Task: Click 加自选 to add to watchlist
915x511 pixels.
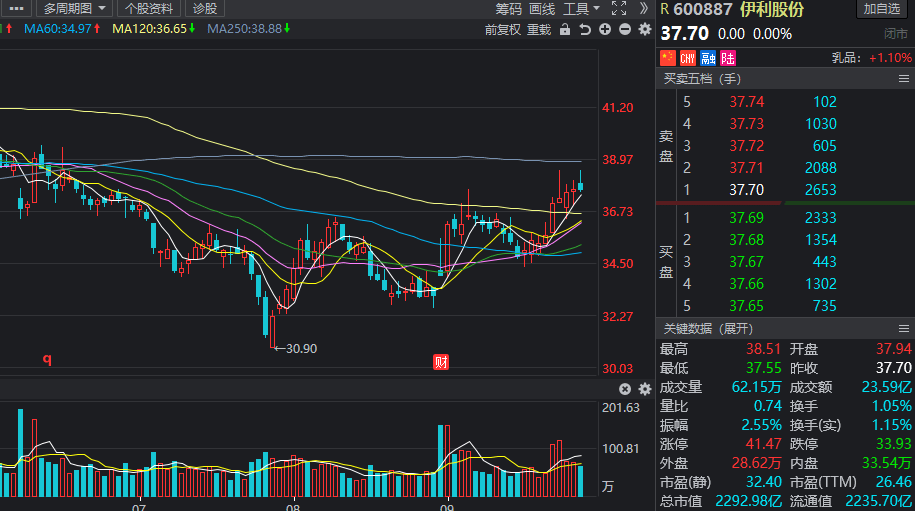Action: point(881,9)
